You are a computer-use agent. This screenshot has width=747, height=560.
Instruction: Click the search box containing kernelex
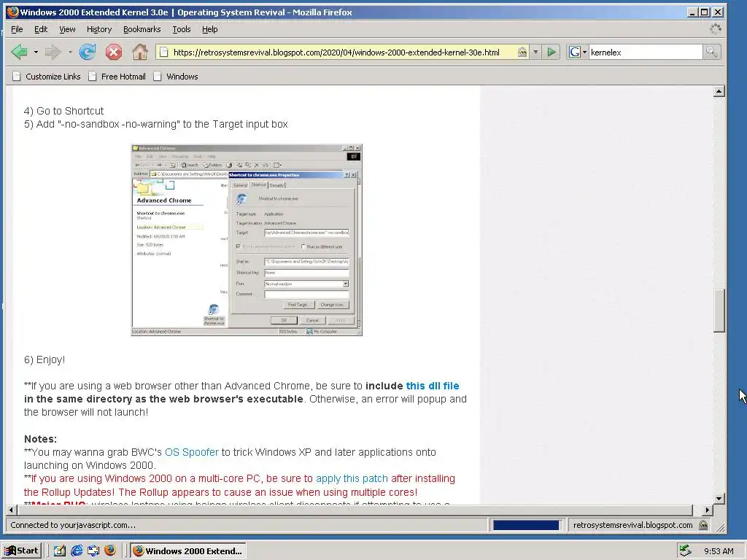(x=645, y=52)
